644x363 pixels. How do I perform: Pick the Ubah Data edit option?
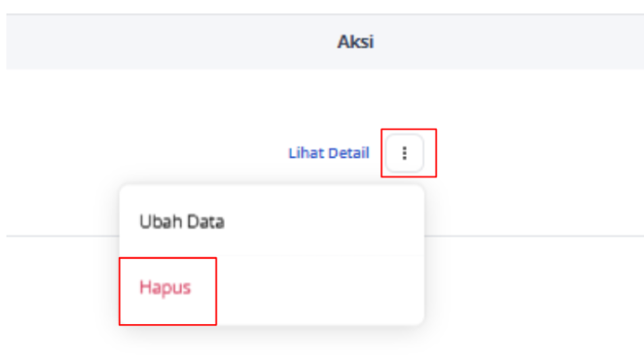[x=271, y=222]
